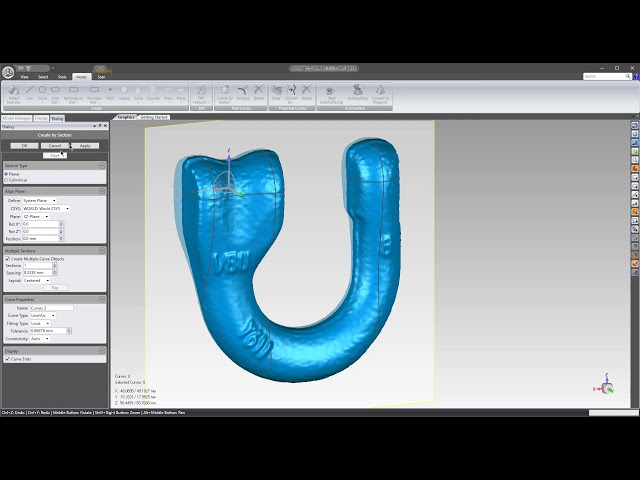This screenshot has width=640, height=480.
Task: Switch to the Display panel tab
Action: (41, 118)
